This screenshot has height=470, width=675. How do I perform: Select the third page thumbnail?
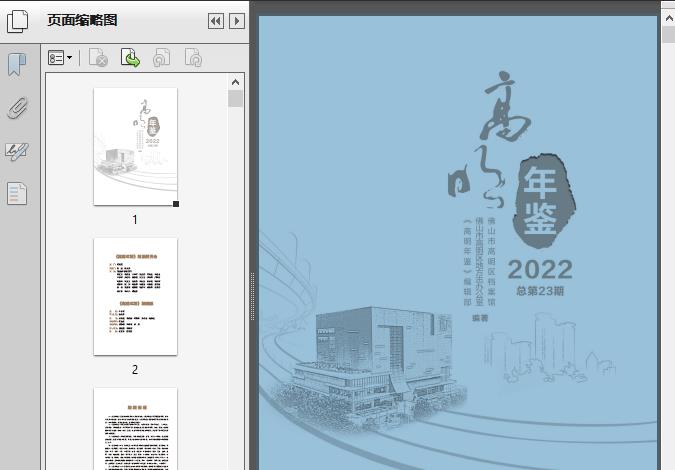pos(135,429)
